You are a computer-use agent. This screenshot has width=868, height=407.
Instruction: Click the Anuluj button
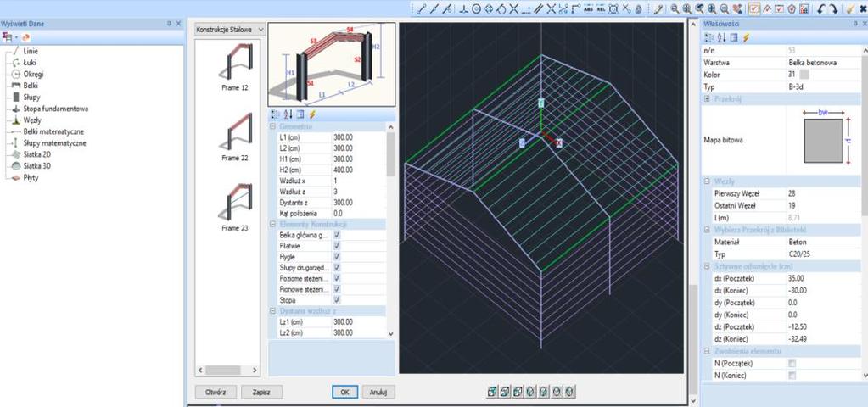click(378, 392)
